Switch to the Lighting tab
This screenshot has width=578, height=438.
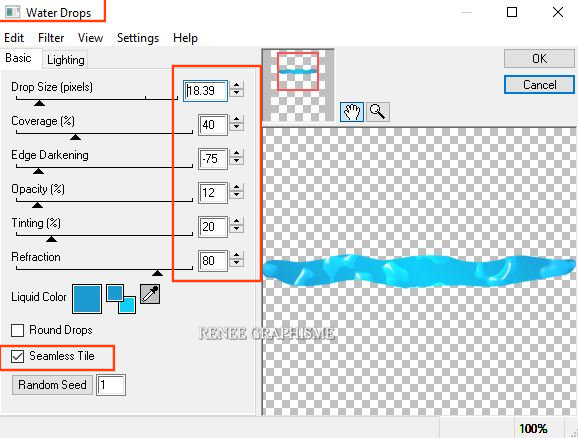click(66, 60)
